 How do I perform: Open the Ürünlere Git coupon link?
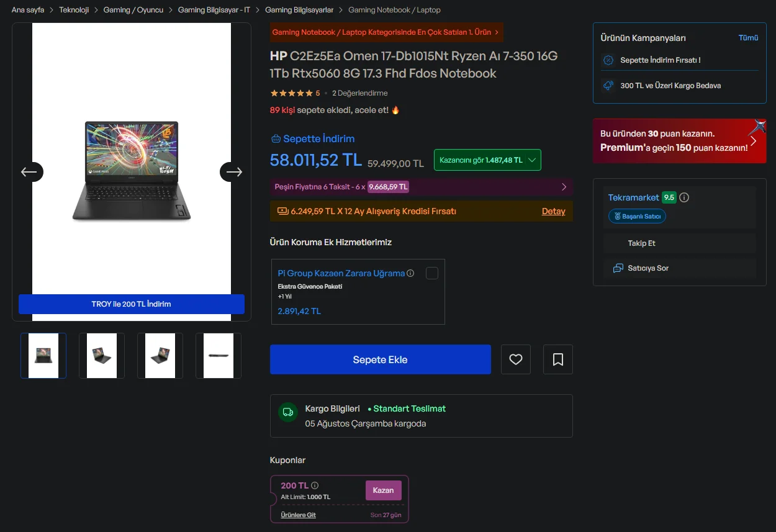(299, 515)
